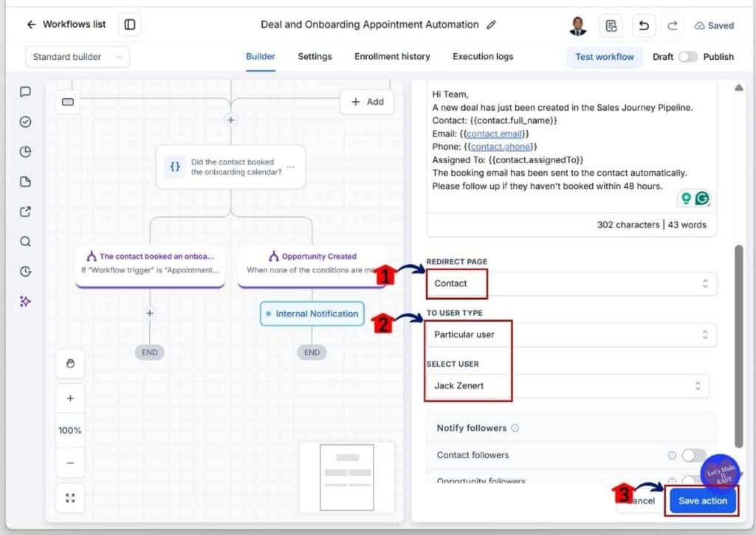Image resolution: width=756 pixels, height=535 pixels.
Task: Zoom in the canvas with plus
Action: (70, 398)
